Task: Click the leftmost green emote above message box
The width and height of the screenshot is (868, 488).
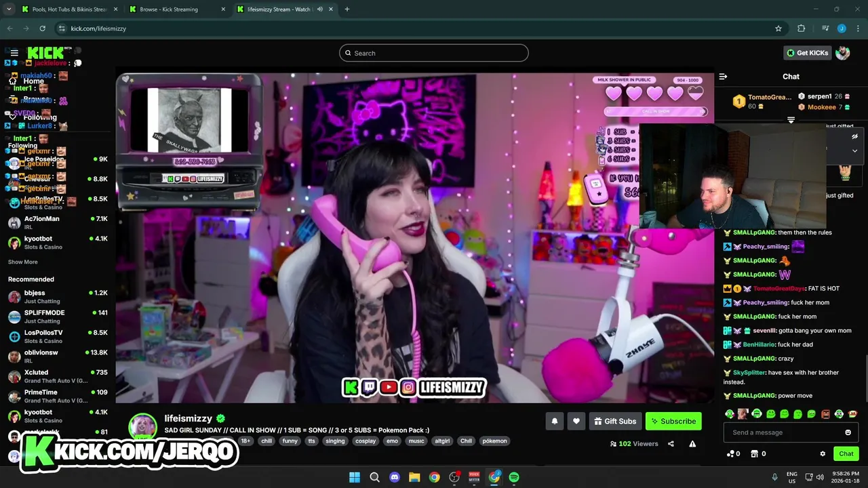Action: (x=730, y=413)
